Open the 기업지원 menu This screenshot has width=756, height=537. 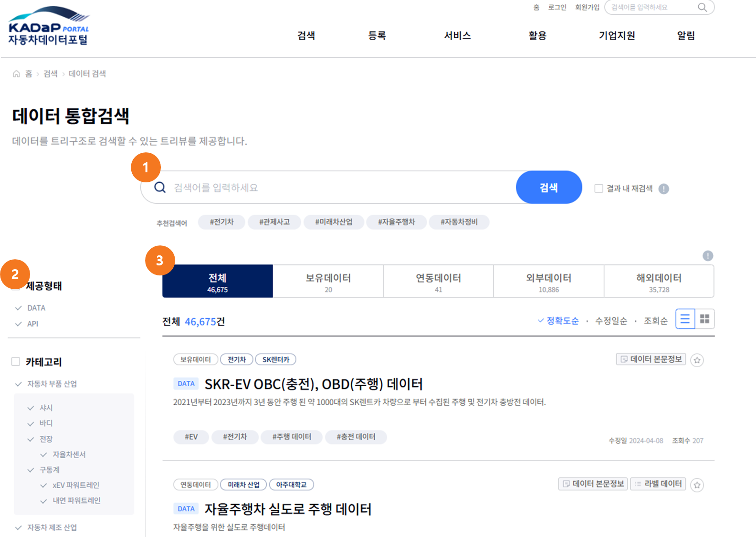coord(617,35)
